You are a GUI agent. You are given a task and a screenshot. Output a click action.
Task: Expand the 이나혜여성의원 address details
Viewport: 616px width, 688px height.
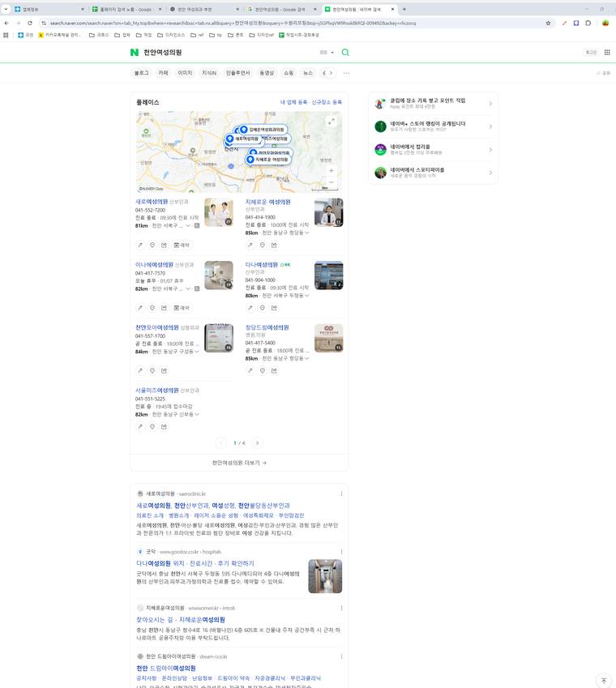[x=188, y=288]
